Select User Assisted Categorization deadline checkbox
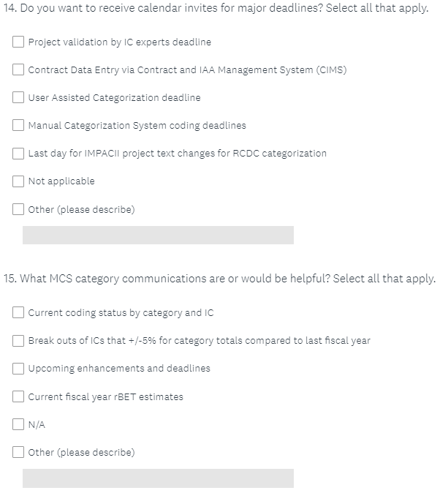The height and width of the screenshot is (493, 448). pos(18,97)
